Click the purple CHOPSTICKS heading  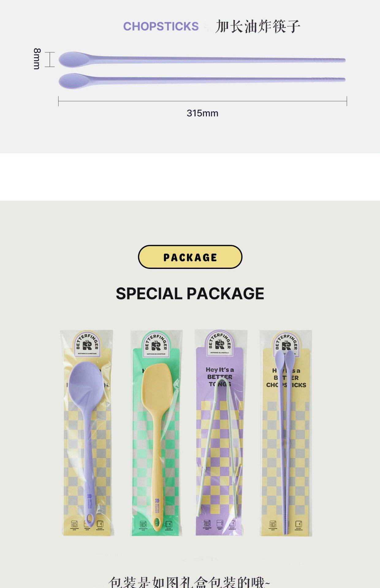(x=161, y=26)
